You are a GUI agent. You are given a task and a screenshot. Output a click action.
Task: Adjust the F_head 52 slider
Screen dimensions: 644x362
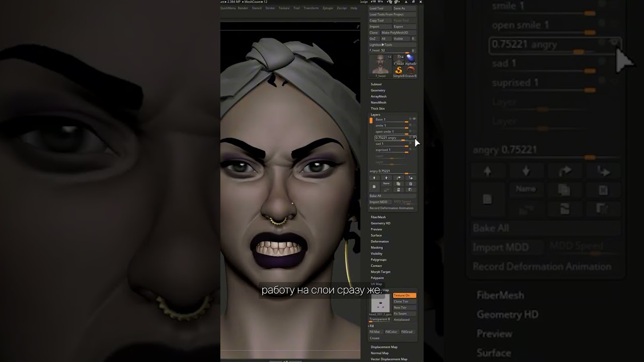(x=390, y=51)
